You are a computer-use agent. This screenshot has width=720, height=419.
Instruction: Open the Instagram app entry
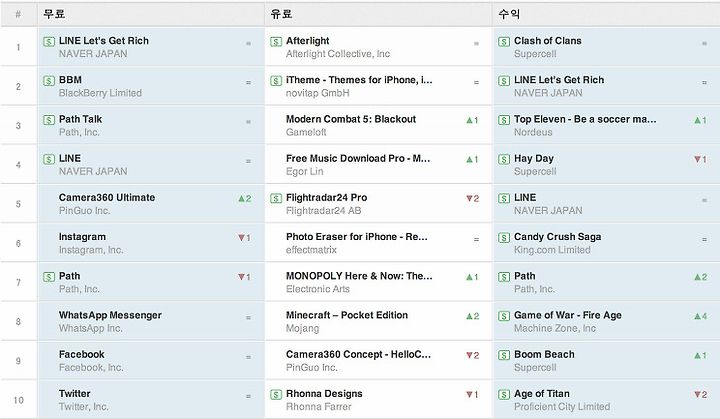[82, 237]
